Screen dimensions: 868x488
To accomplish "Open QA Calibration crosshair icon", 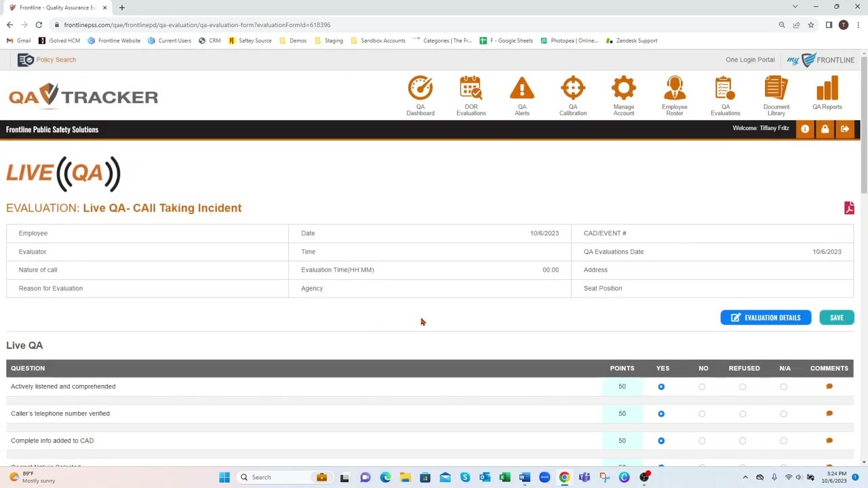I will (x=573, y=88).
